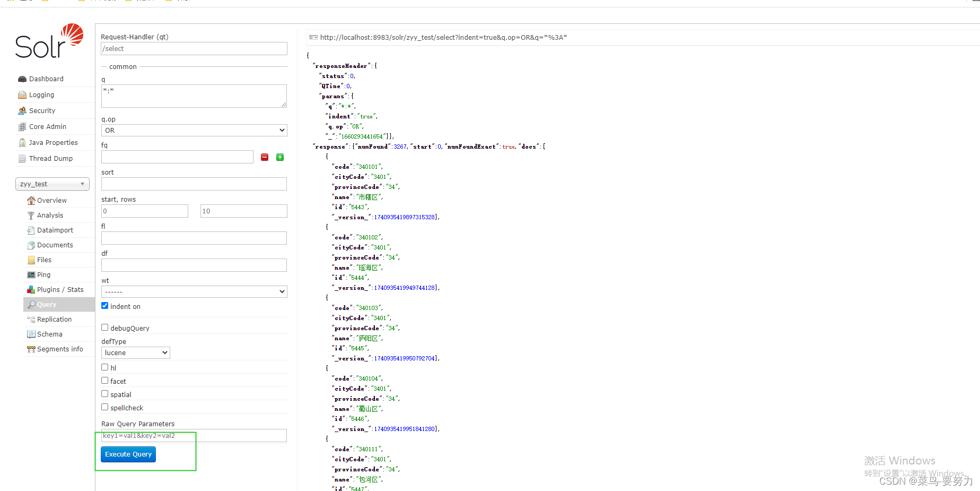Image resolution: width=980 pixels, height=491 pixels.
Task: Click the Core Admin icon
Action: 22,127
